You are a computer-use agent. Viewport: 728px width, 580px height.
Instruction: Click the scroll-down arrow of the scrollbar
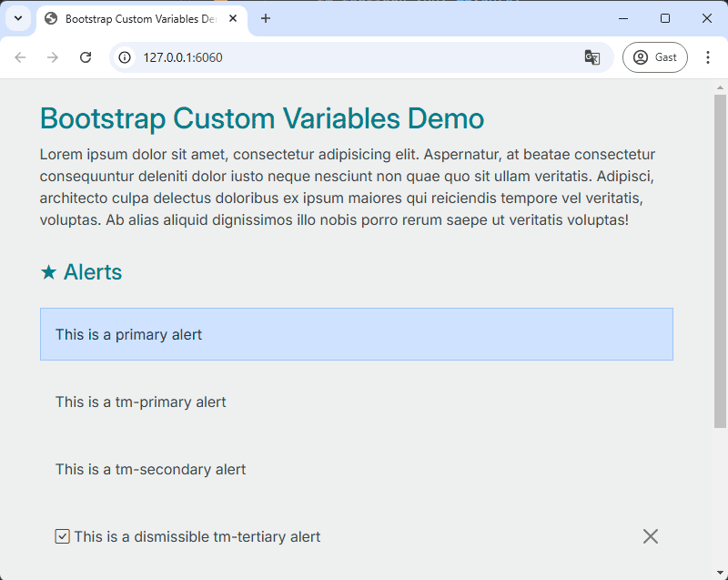[x=720, y=573]
